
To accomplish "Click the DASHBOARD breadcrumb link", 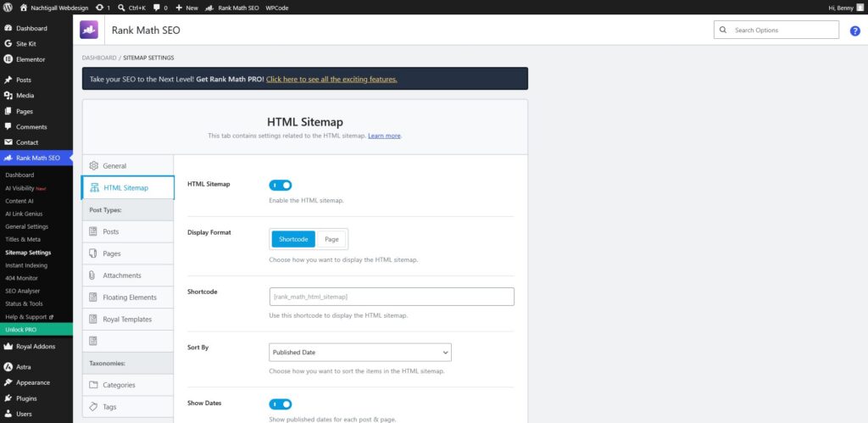I will click(99, 58).
